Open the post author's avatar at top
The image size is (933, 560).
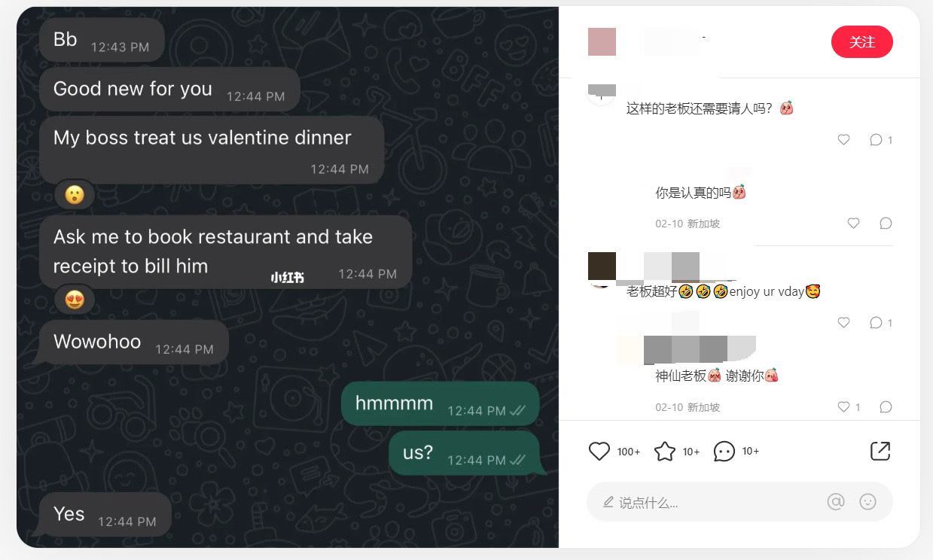tap(602, 41)
